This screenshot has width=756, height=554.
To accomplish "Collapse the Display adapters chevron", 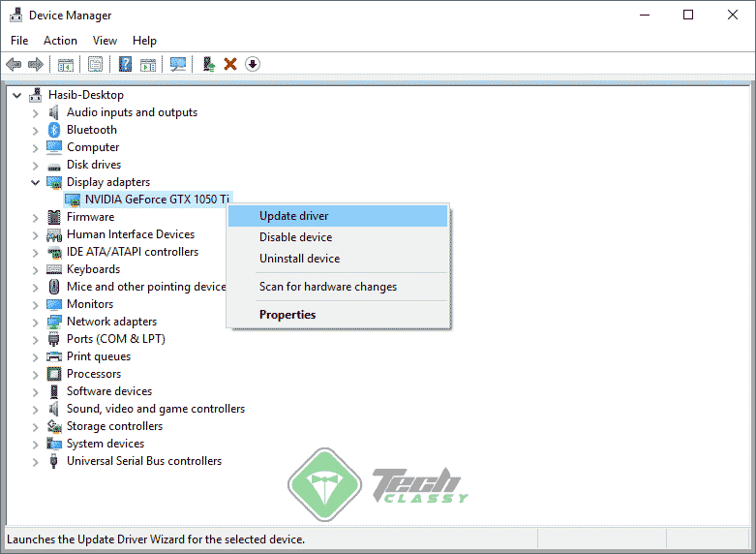I will tap(35, 182).
